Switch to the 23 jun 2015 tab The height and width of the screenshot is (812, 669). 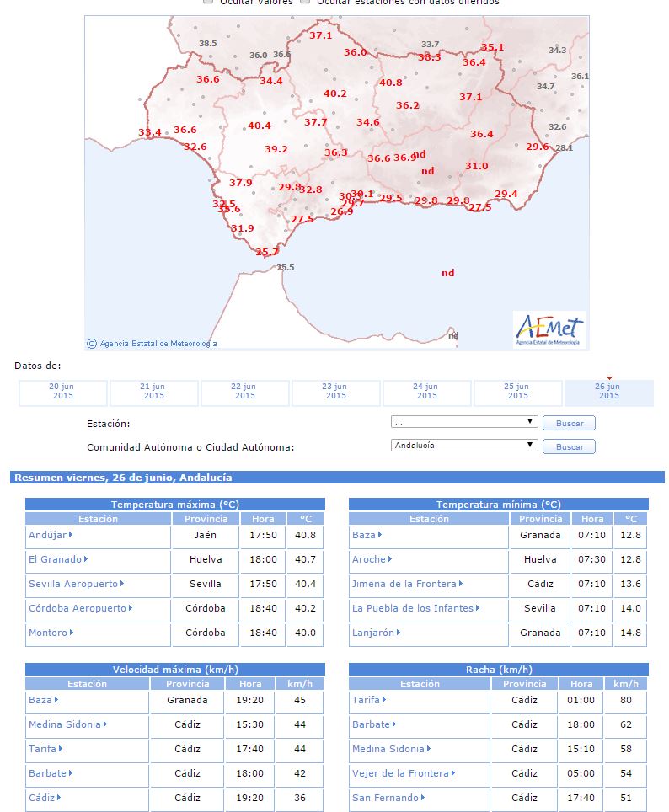(336, 393)
